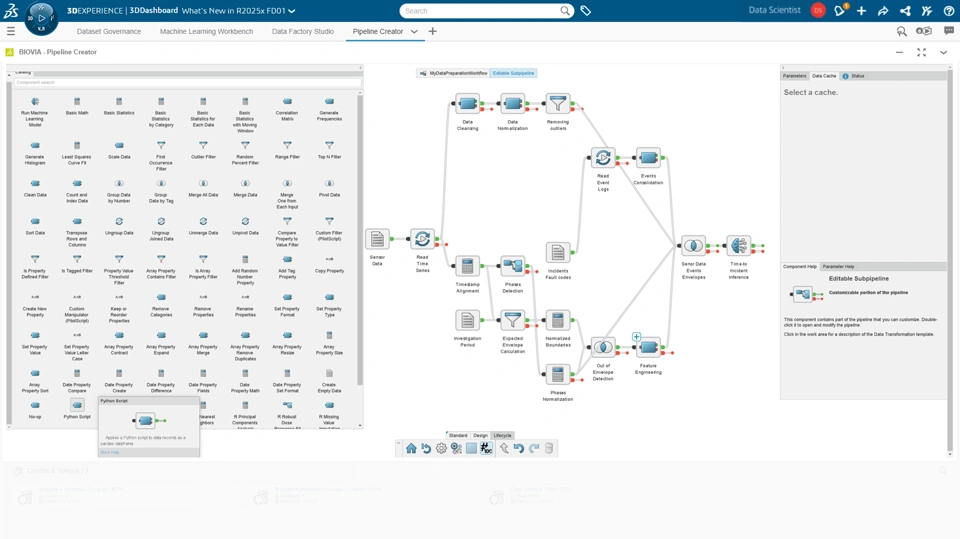Toggle the blue square view button
This screenshot has width=960, height=539.
[471, 448]
